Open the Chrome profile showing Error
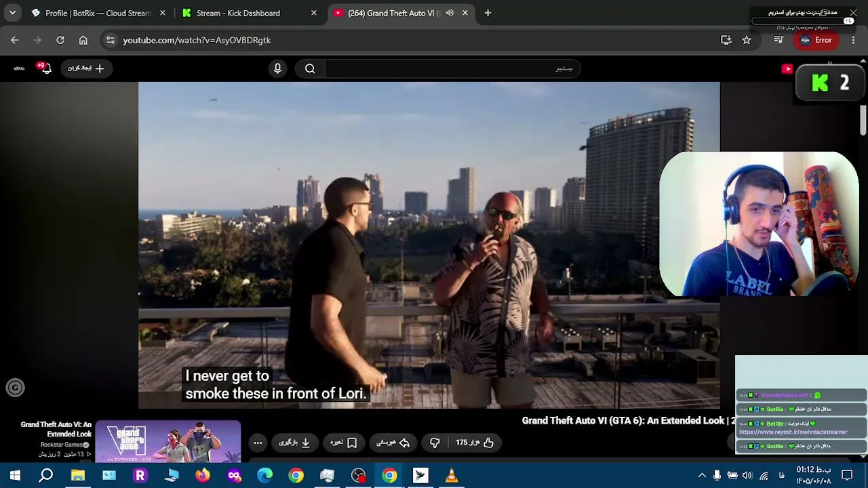Image resolution: width=868 pixels, height=488 pixels. click(816, 40)
